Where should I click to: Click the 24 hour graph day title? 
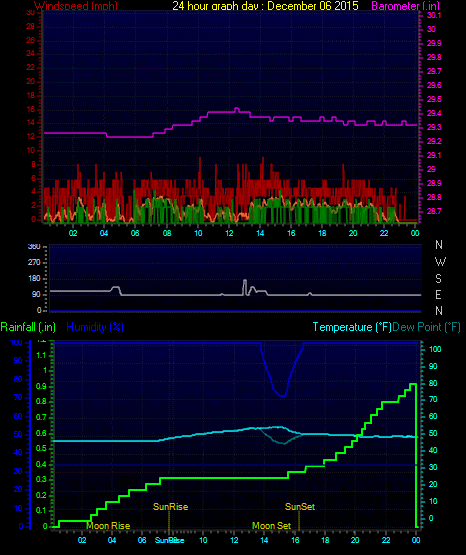pos(265,6)
